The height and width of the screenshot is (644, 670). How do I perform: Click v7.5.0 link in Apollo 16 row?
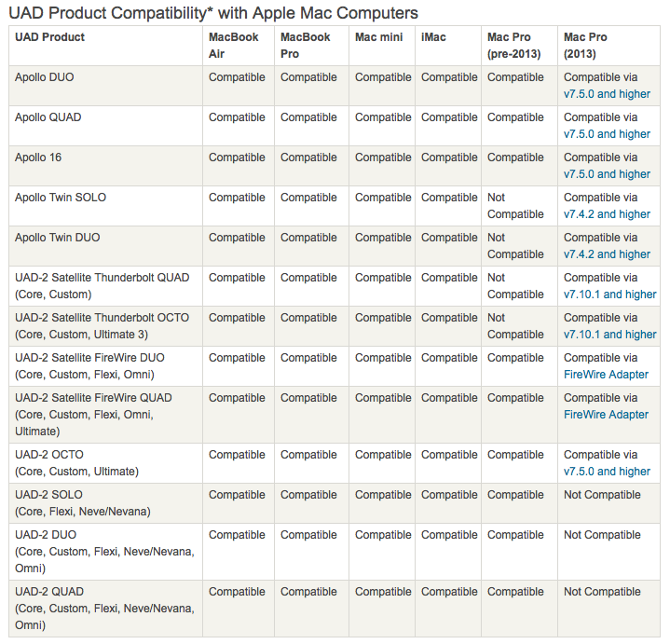[607, 174]
